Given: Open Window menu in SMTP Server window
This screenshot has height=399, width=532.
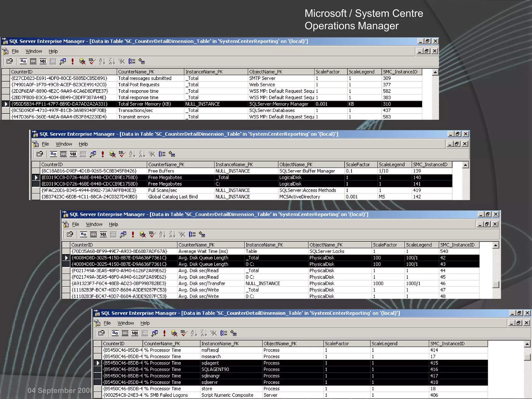Looking at the screenshot, I should pos(34,51).
